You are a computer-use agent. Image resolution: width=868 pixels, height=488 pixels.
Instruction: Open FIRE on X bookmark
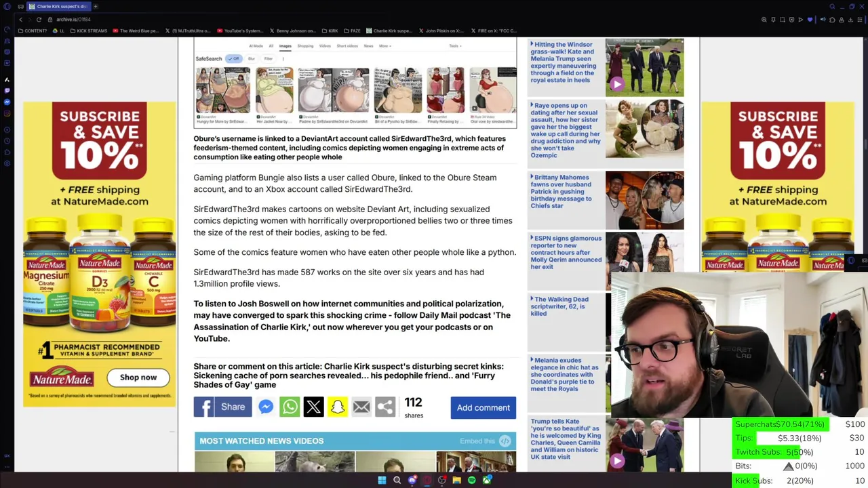point(493,30)
